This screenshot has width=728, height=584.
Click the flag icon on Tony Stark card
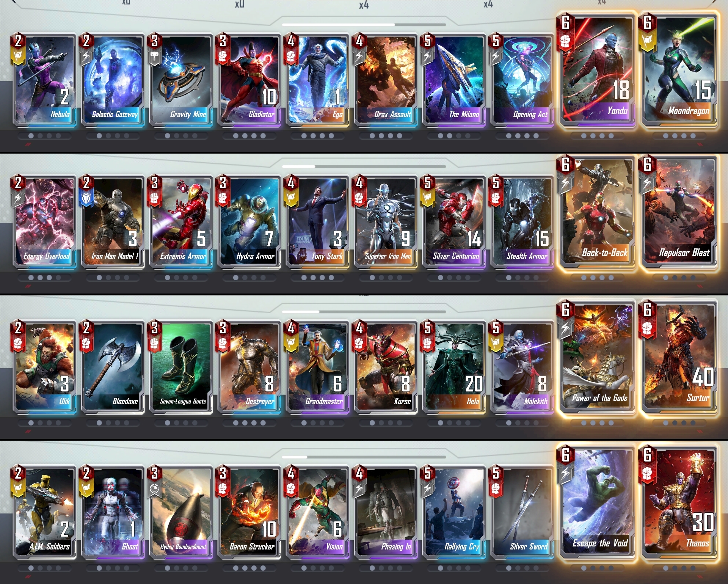(x=291, y=198)
